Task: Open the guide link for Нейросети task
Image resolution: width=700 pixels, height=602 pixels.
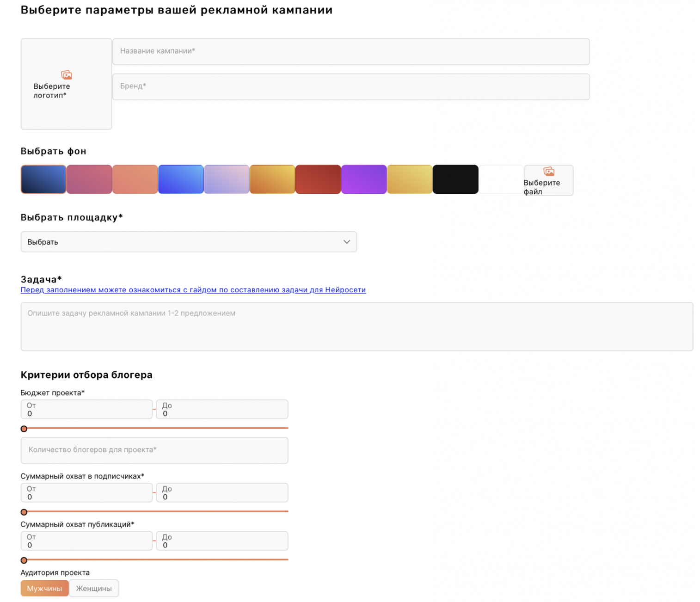Action: pyautogui.click(x=193, y=290)
